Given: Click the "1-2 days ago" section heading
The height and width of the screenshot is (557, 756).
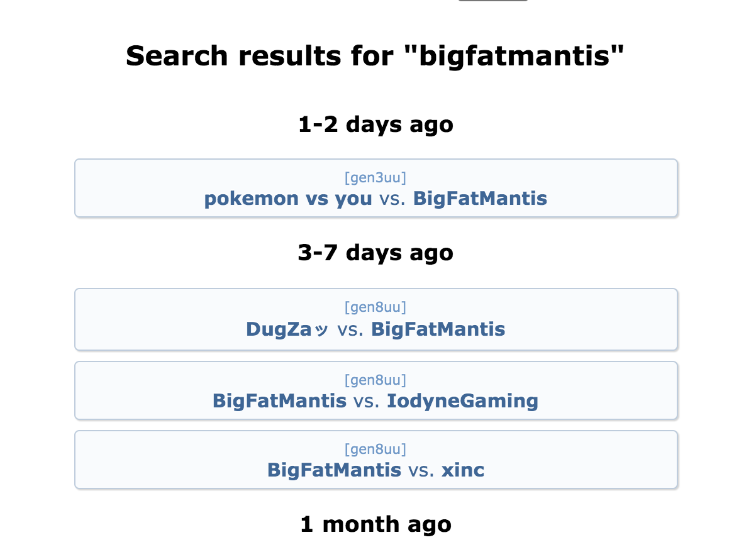Looking at the screenshot, I should click(375, 124).
